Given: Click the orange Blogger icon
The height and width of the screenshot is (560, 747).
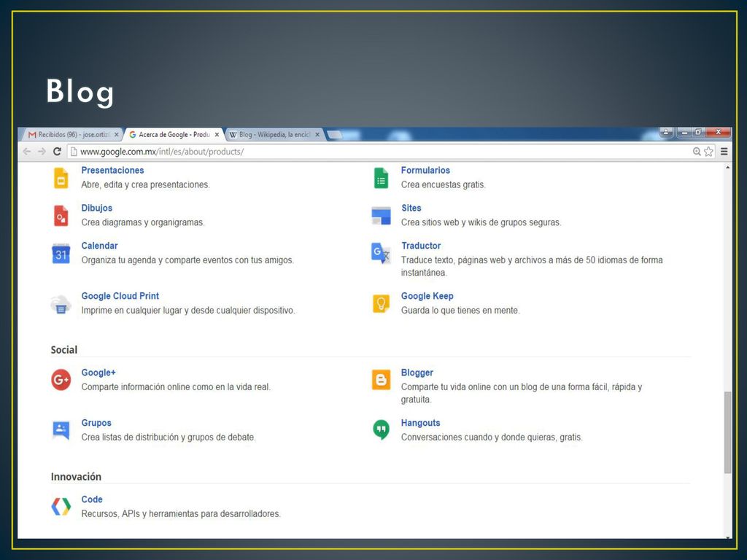Looking at the screenshot, I should pyautogui.click(x=381, y=379).
